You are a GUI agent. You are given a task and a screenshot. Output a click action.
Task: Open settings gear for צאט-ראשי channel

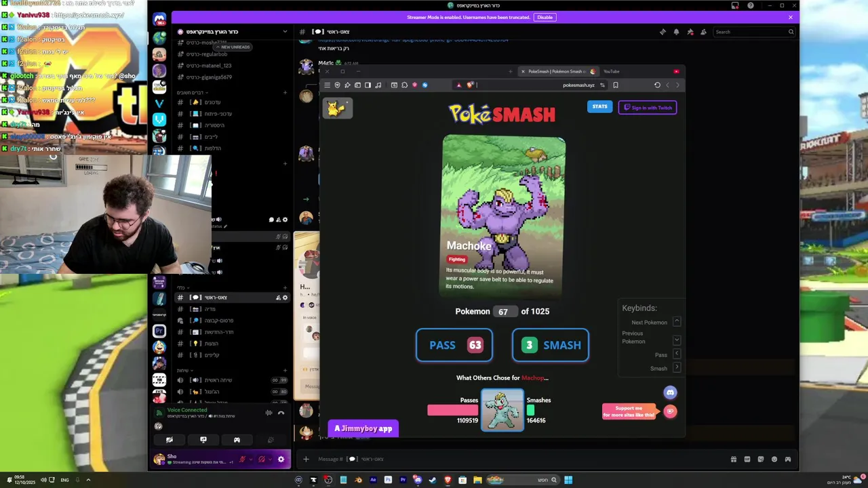tap(285, 298)
